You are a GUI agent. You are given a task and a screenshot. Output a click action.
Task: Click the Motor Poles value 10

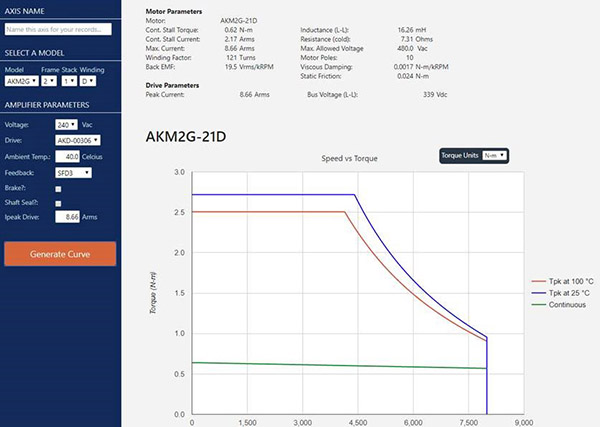pos(410,58)
